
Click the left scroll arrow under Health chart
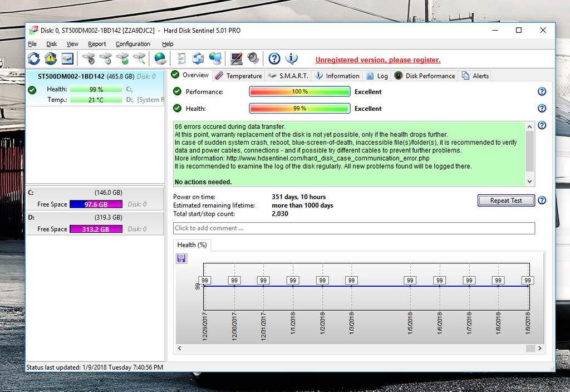(x=180, y=349)
